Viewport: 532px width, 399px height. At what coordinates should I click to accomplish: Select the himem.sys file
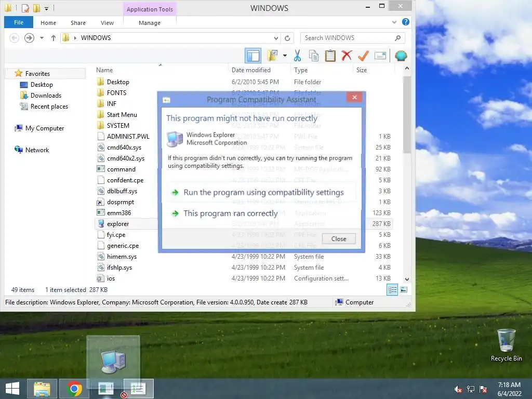(122, 257)
